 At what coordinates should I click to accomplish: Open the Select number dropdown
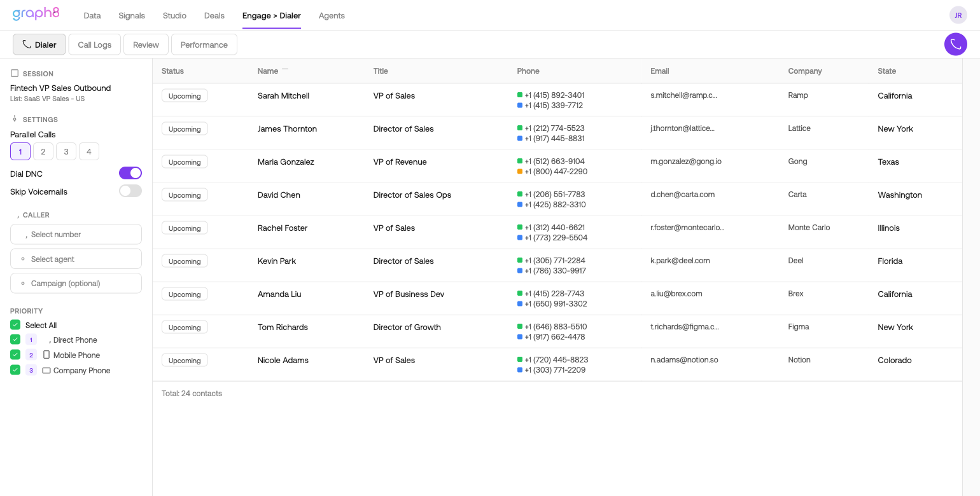tap(76, 234)
